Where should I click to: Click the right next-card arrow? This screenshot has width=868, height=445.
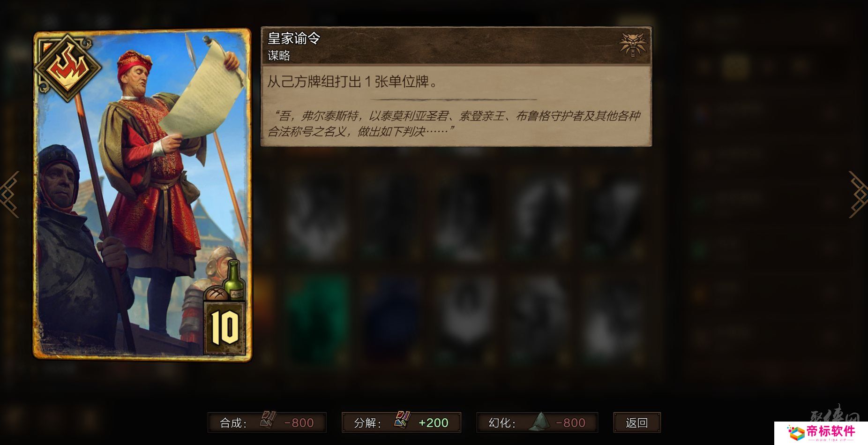(x=858, y=195)
